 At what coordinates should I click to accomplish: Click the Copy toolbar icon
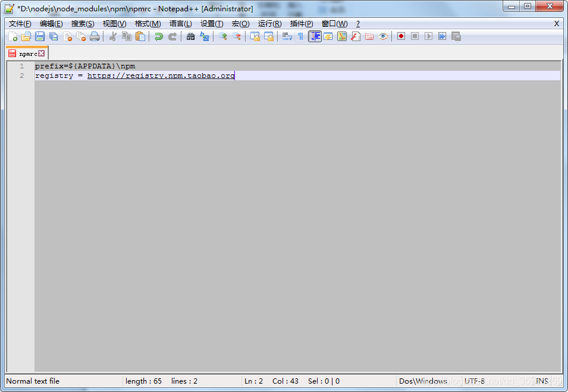click(127, 37)
